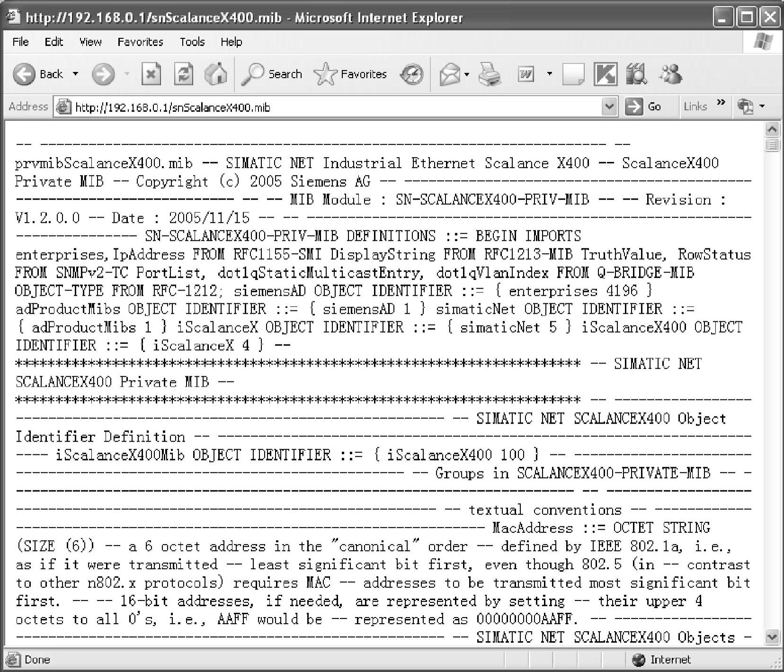
Task: Click the Windows flag logo throbber
Action: (763, 42)
